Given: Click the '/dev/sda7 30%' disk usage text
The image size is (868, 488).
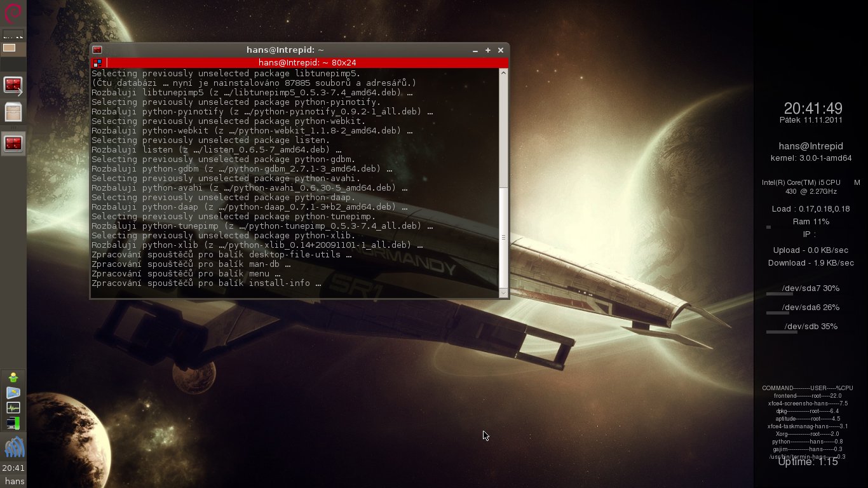Looking at the screenshot, I should pos(811,288).
